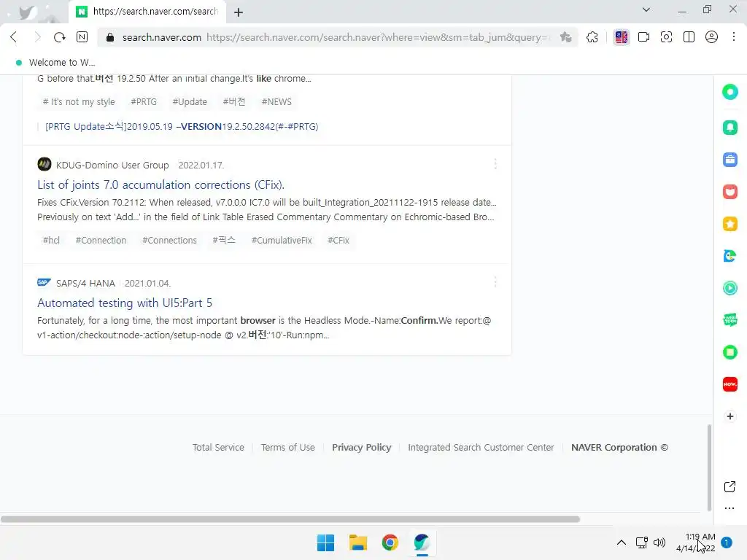Open Total Service footer link
747x560 pixels.
(x=218, y=448)
